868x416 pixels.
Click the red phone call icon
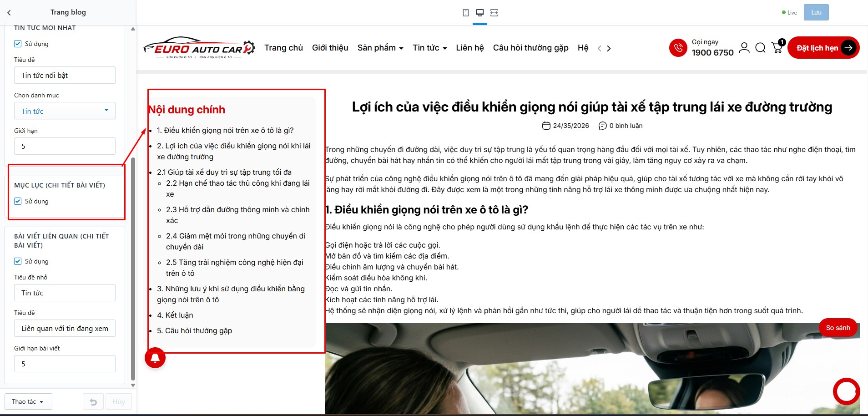click(x=678, y=48)
